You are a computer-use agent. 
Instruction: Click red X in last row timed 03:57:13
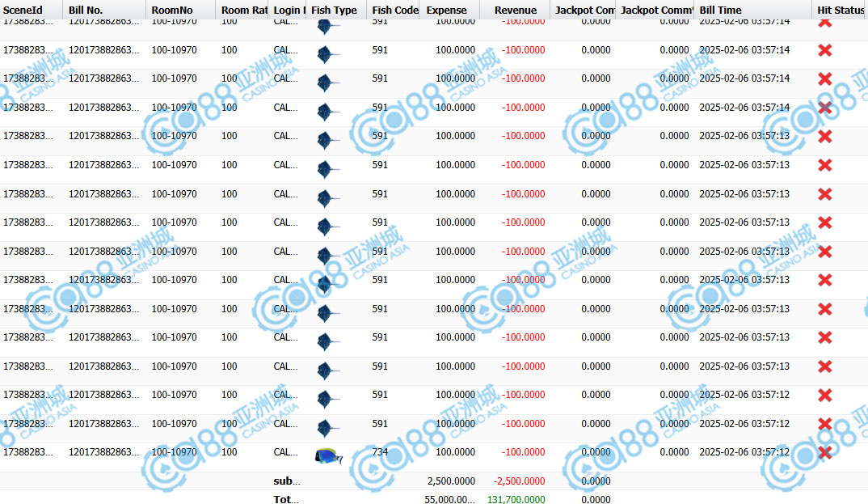tap(825, 366)
